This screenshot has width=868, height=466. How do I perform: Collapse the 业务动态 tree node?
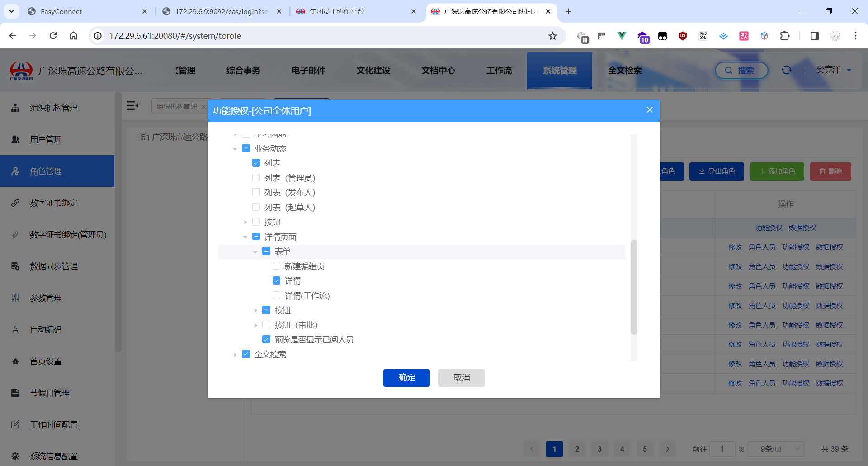(x=235, y=149)
